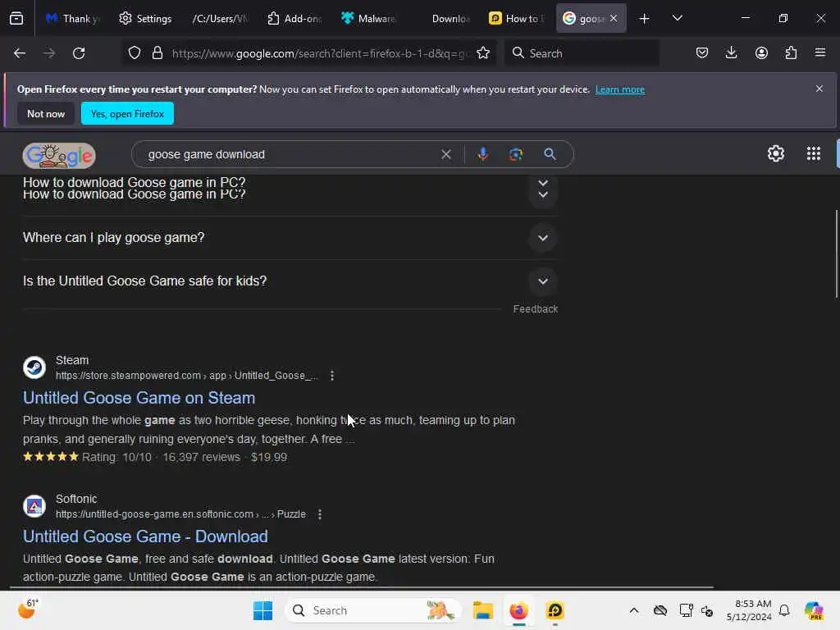Open the weather widget showing 61°
840x630 pixels.
(x=28, y=609)
